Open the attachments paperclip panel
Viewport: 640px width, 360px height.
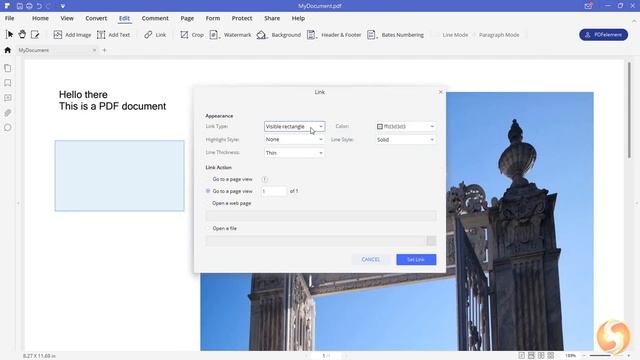(x=8, y=113)
